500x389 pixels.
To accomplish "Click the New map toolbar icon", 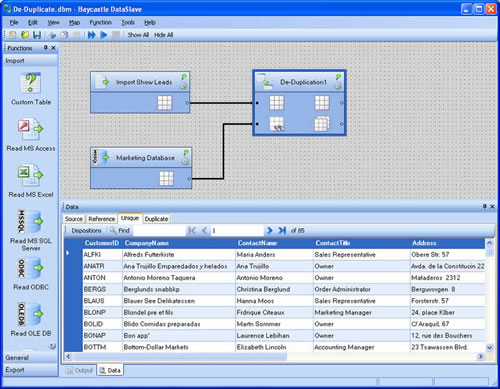I will 13,35.
